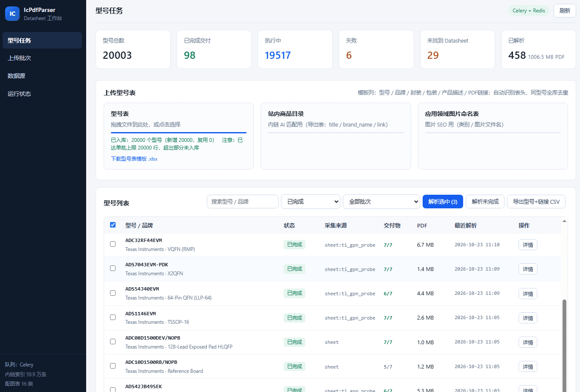Check the ADS7043EVM-PDK row checkbox
This screenshot has width=580, height=392.
(x=113, y=268)
